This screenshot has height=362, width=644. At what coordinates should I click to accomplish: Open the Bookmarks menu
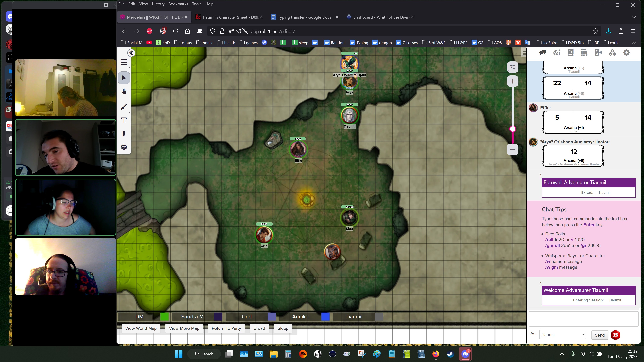pyautogui.click(x=178, y=4)
